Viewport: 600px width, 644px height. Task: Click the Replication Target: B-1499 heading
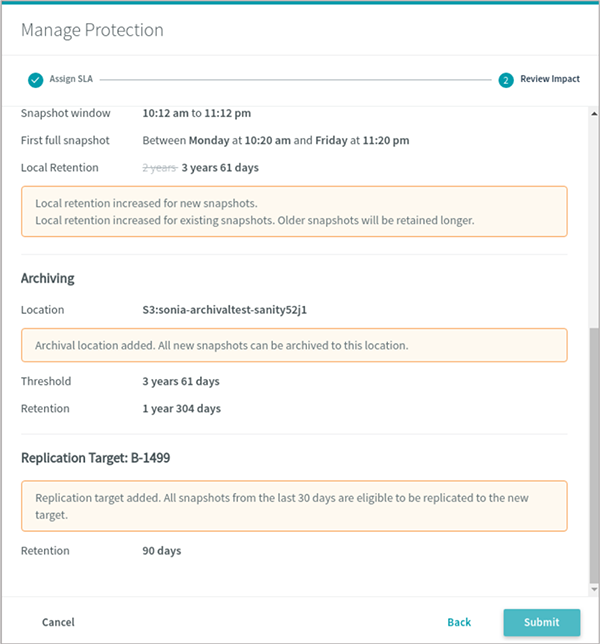(x=95, y=458)
